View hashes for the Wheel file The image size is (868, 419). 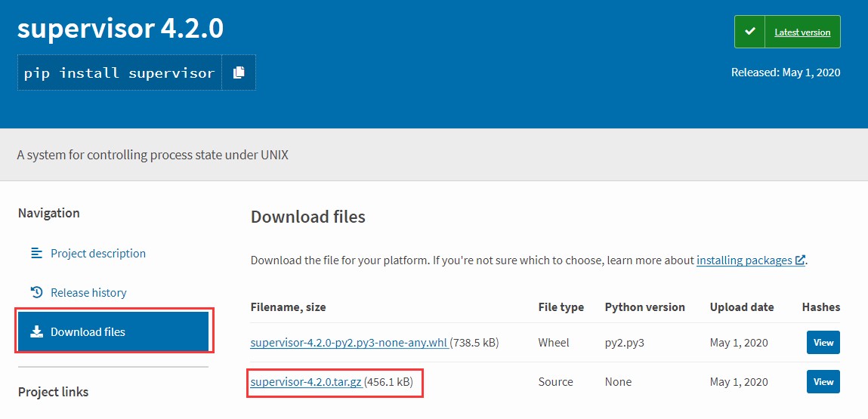click(x=823, y=343)
